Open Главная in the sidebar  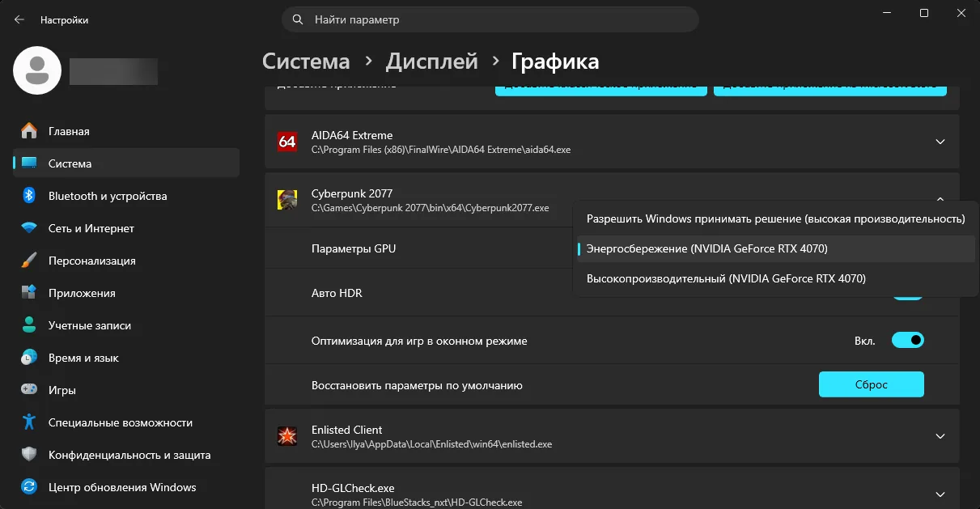tap(126, 131)
